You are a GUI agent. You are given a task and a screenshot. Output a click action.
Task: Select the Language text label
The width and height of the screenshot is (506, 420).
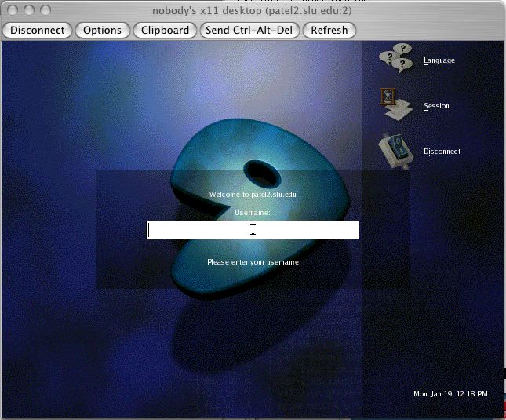click(439, 60)
